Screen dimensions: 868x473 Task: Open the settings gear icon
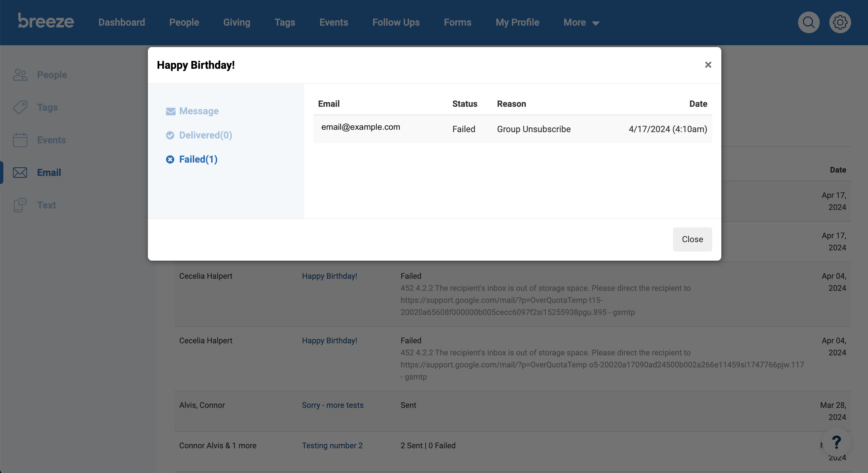[x=840, y=22]
